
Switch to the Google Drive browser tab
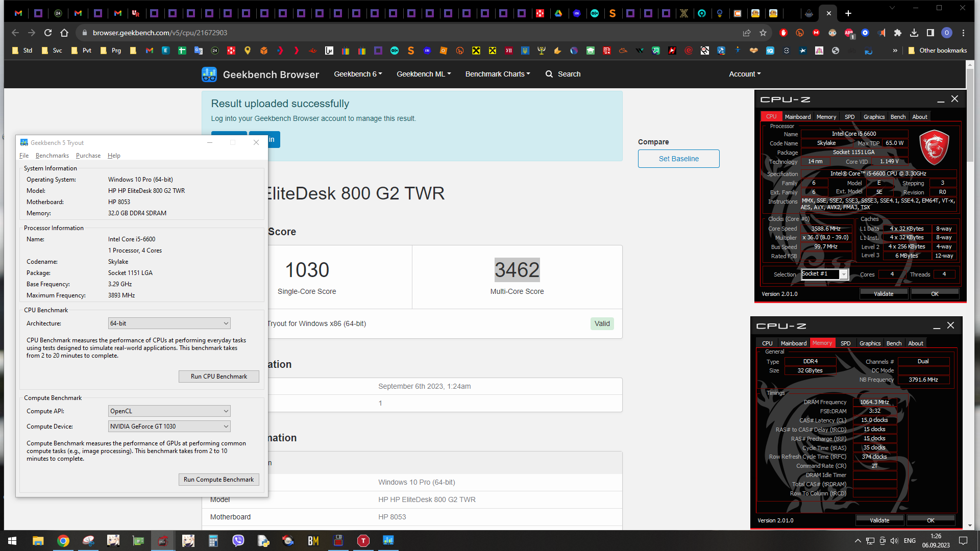[558, 13]
